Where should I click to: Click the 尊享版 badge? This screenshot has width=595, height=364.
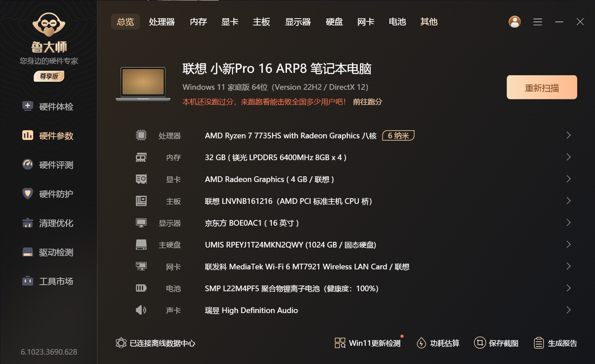pyautogui.click(x=49, y=76)
